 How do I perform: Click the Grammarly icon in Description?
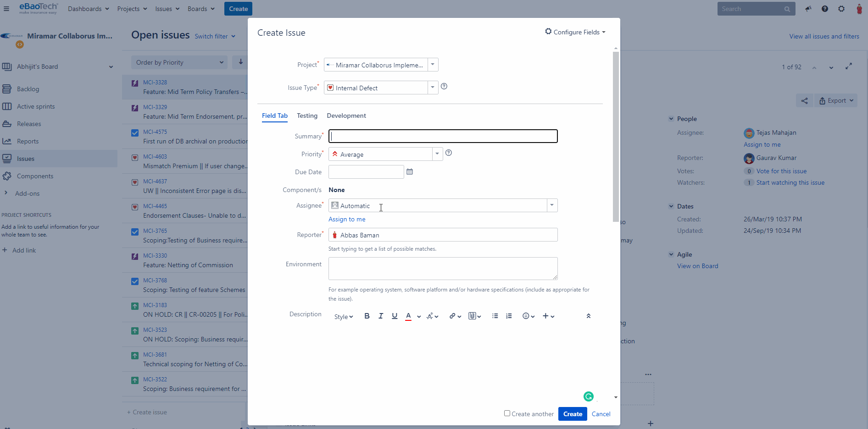589,396
